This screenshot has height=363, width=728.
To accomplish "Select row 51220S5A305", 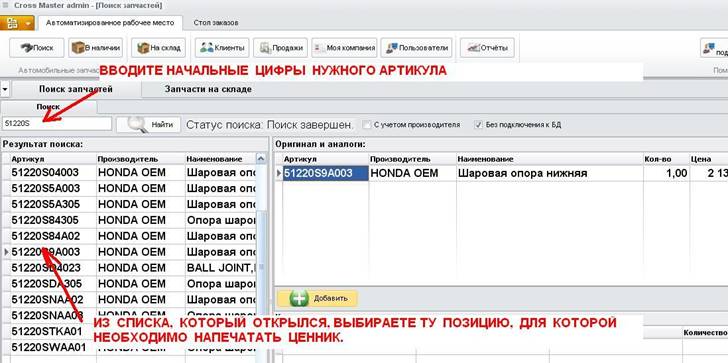I will click(129, 204).
